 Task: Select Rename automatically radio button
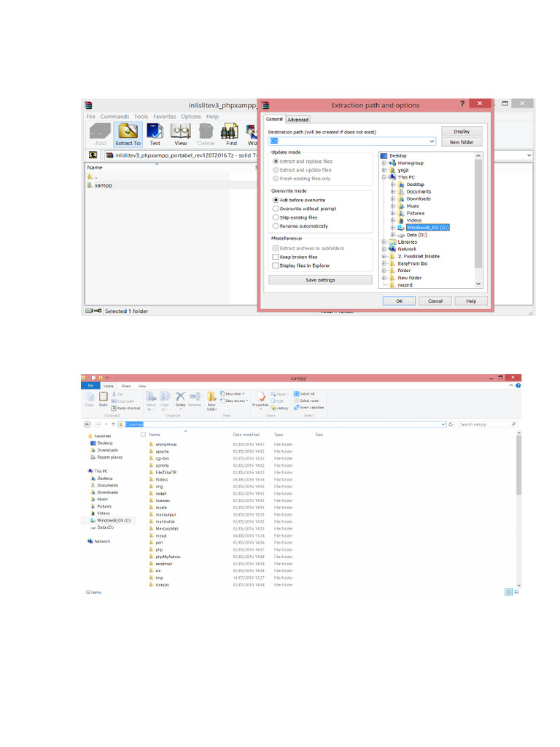point(275,226)
